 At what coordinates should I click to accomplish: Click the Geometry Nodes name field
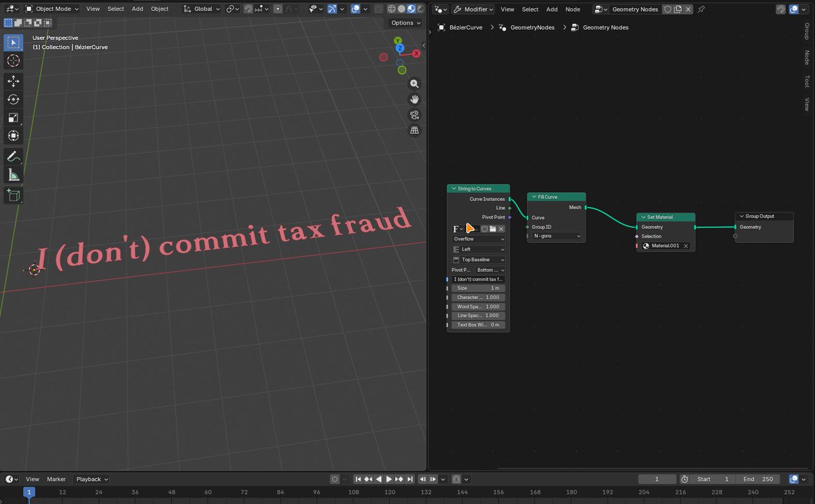point(636,10)
